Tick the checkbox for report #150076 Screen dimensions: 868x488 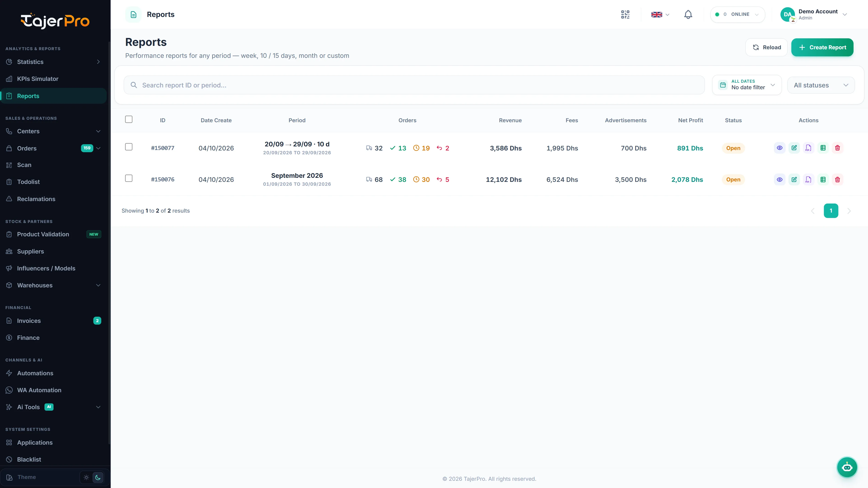coord(129,178)
